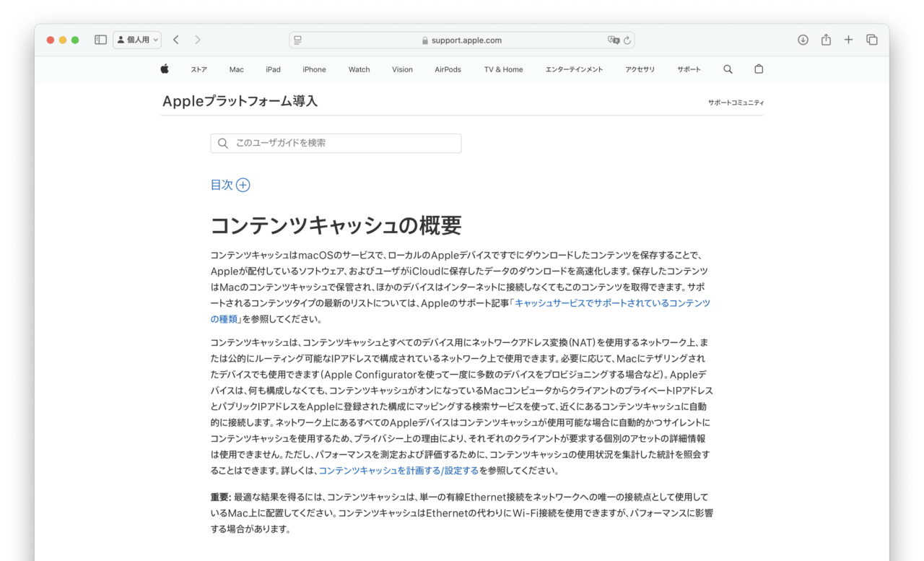Show the tab overview
Screen dimensions: 924x561
872,40
